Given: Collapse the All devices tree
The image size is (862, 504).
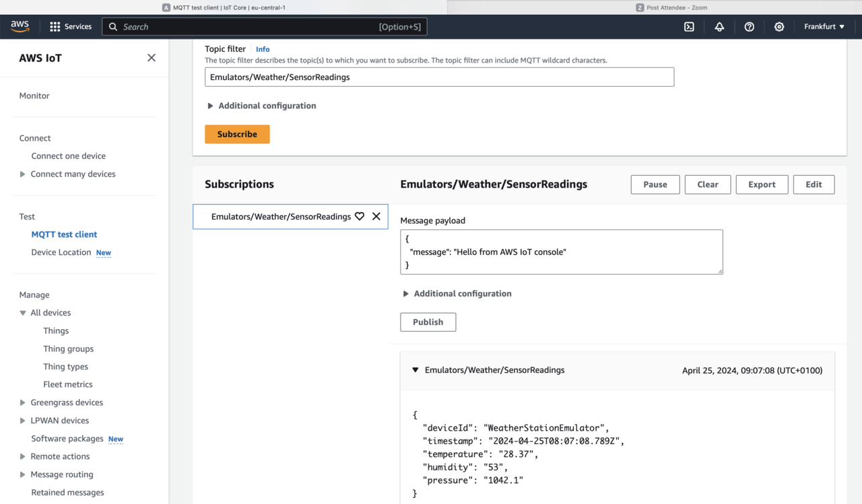Looking at the screenshot, I should [23, 313].
